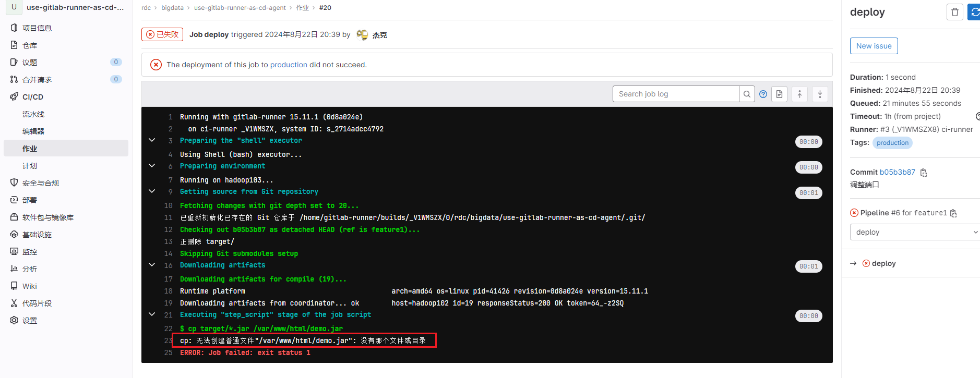The height and width of the screenshot is (378, 980).
Task: Click the search magnifier icon in job log
Action: (747, 94)
